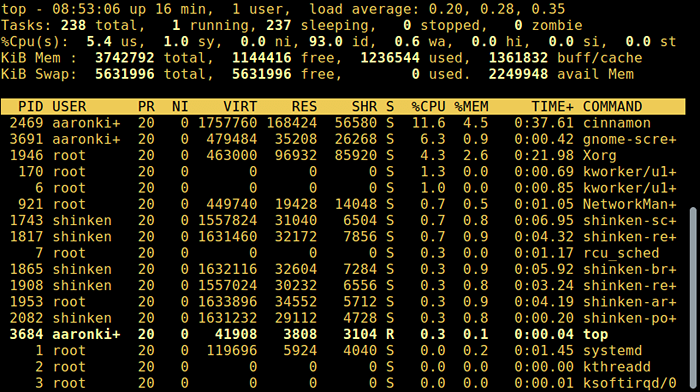The image size is (700, 392).
Task: Click the %MEM column header
Action: (471, 106)
